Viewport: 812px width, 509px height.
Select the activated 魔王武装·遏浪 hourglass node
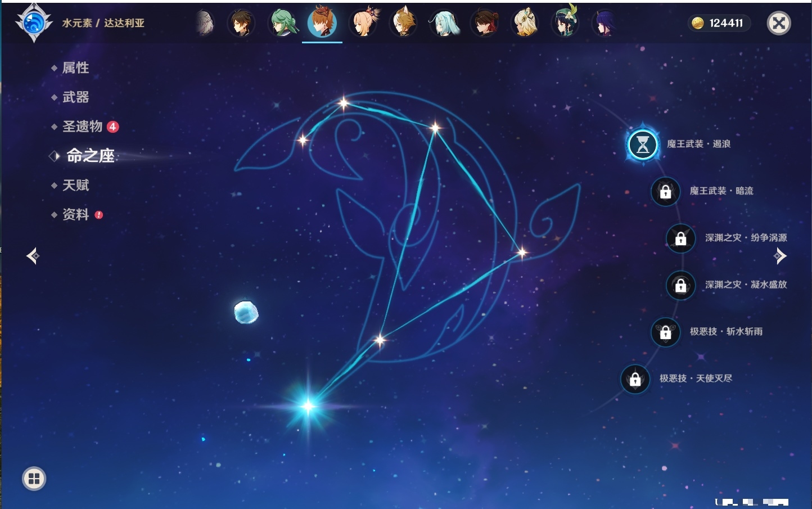643,145
